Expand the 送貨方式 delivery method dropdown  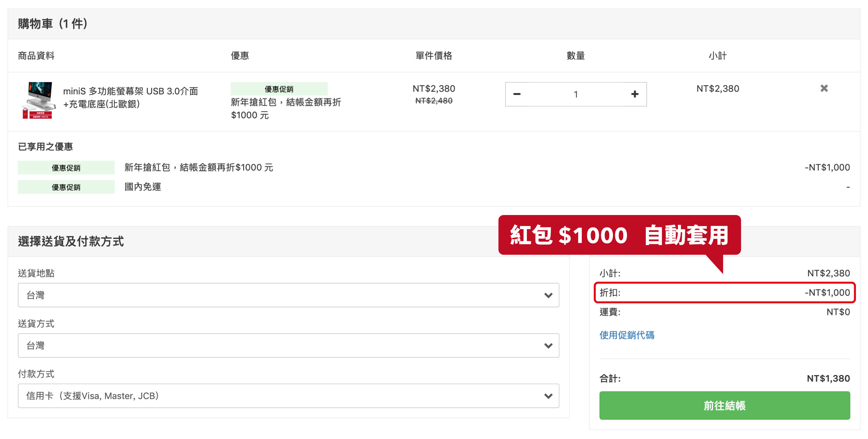tap(288, 345)
